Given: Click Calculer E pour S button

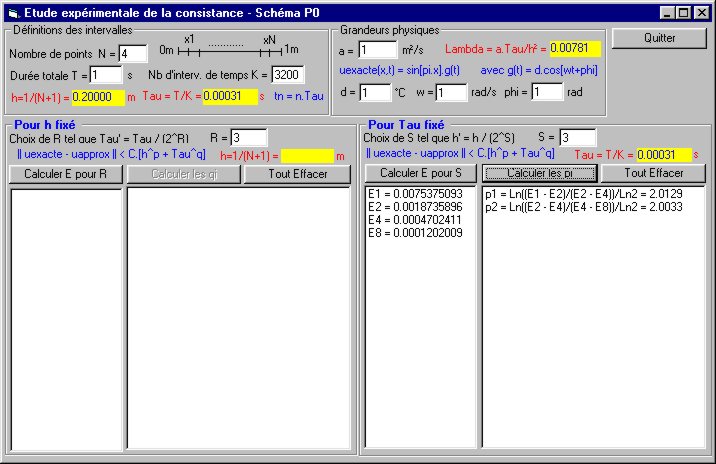Looking at the screenshot, I should (x=421, y=173).
